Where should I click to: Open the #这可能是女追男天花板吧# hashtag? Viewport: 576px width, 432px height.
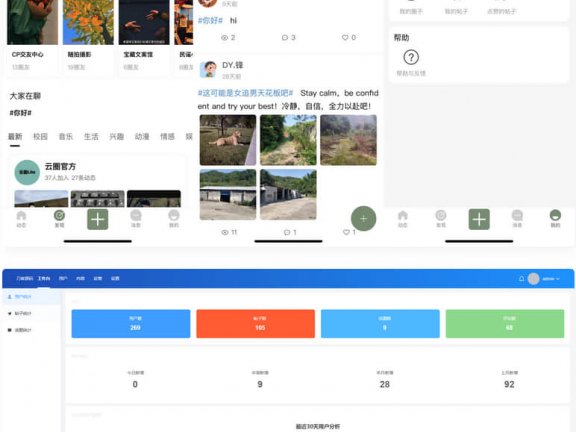(245, 93)
